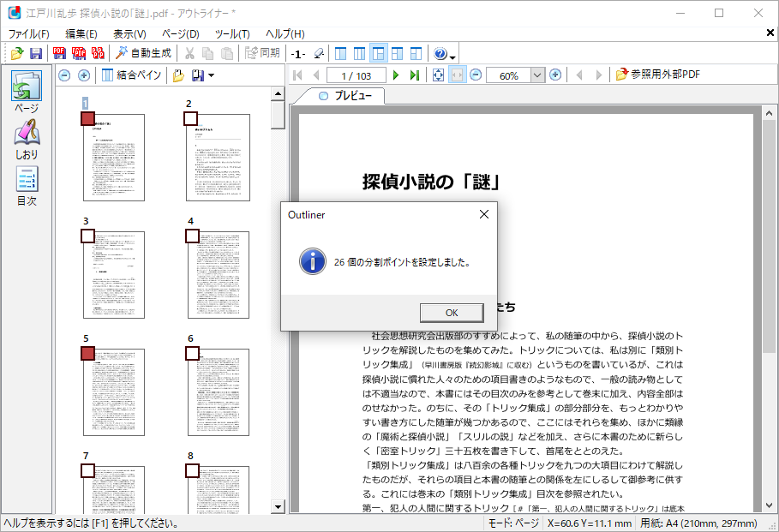Open the ページ(D) menu
The width and height of the screenshot is (779, 532).
181,33
